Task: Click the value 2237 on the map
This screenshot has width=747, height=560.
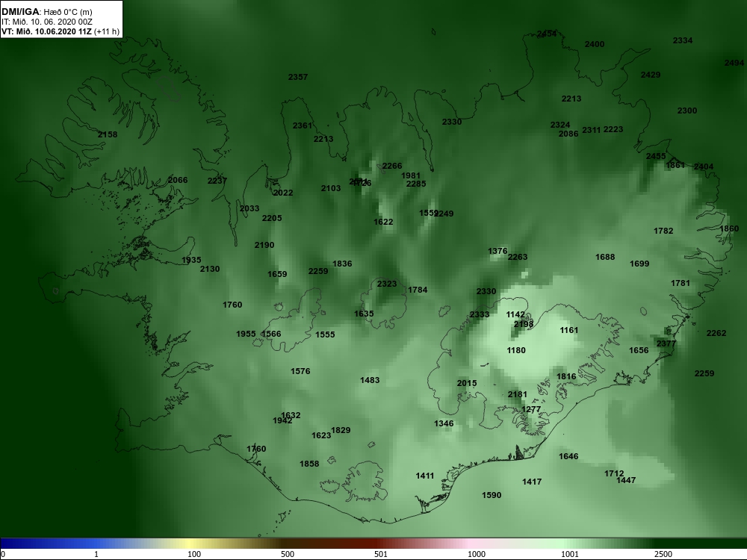Action: click(x=217, y=181)
